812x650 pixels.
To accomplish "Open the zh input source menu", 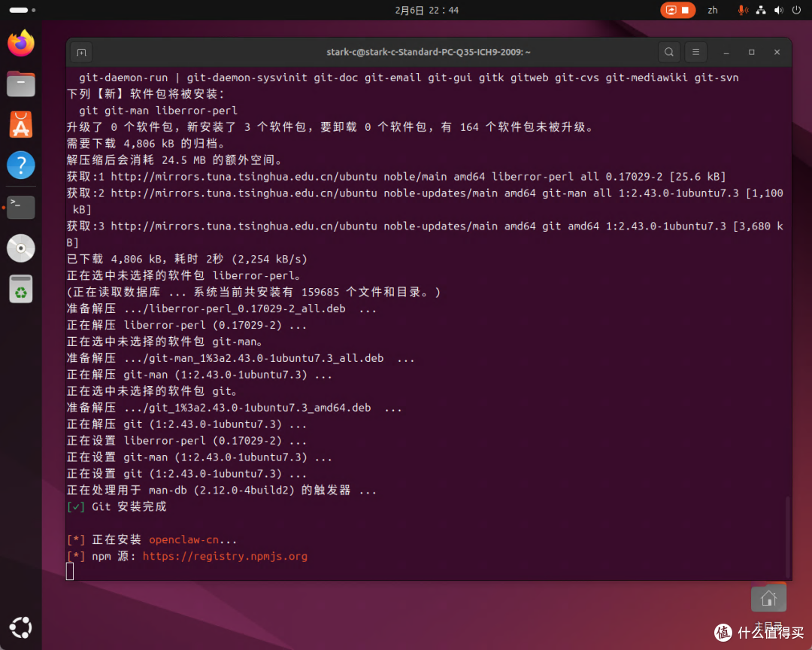I will (x=713, y=10).
